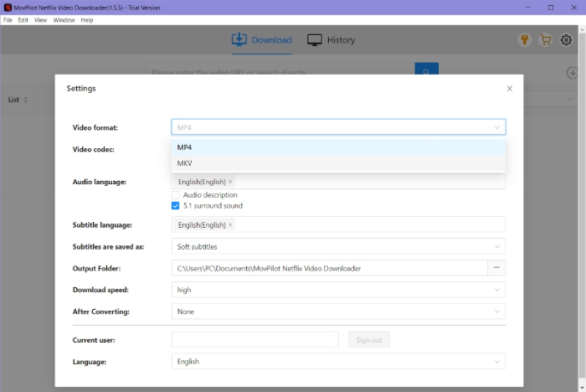The height and width of the screenshot is (392, 586).
Task: Open the shopping cart icon
Action: pyautogui.click(x=545, y=40)
